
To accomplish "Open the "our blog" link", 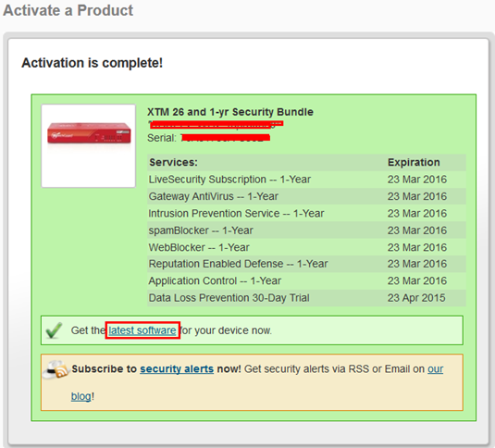I will 436,368.
